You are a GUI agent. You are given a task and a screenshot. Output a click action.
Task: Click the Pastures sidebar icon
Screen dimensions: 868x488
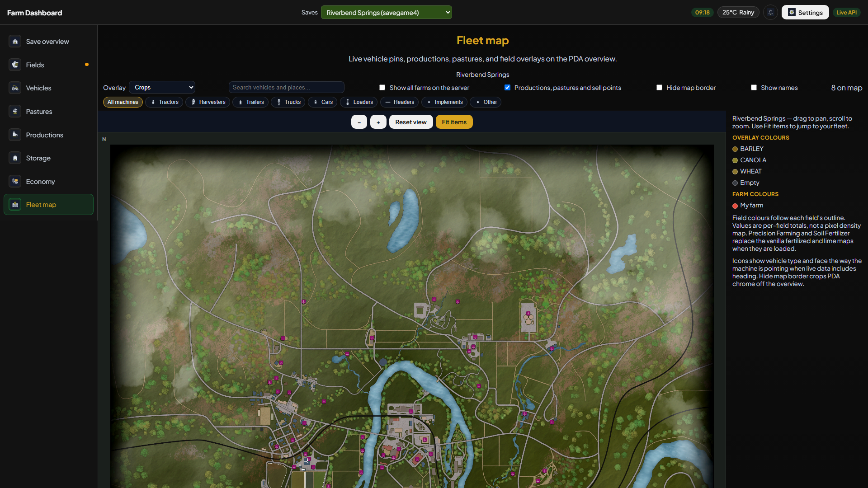pyautogui.click(x=15, y=112)
